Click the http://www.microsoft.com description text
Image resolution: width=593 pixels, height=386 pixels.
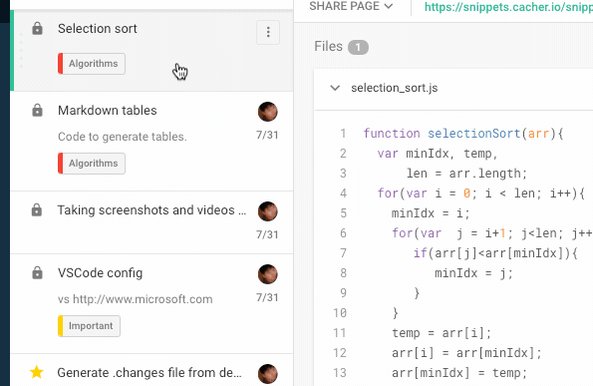tap(143, 299)
